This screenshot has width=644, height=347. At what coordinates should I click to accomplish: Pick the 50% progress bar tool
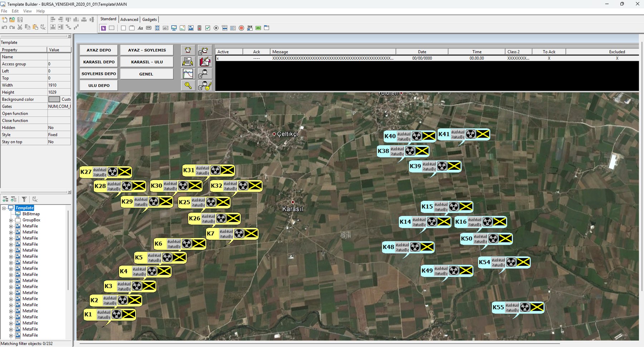250,28
